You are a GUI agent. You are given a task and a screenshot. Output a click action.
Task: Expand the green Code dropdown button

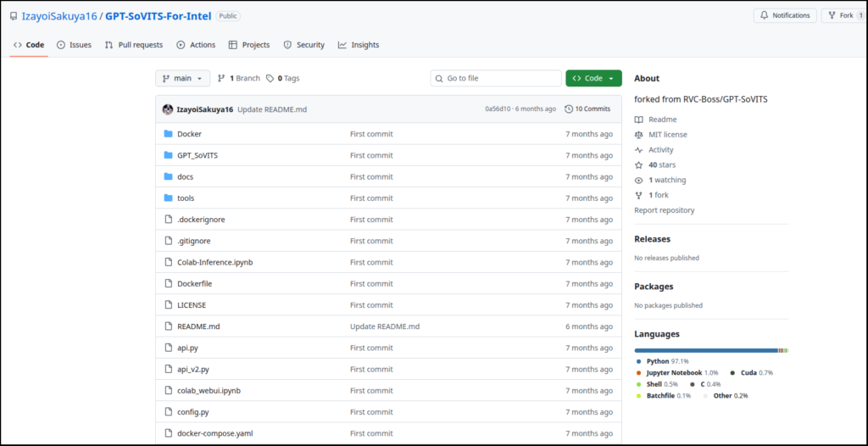(593, 78)
